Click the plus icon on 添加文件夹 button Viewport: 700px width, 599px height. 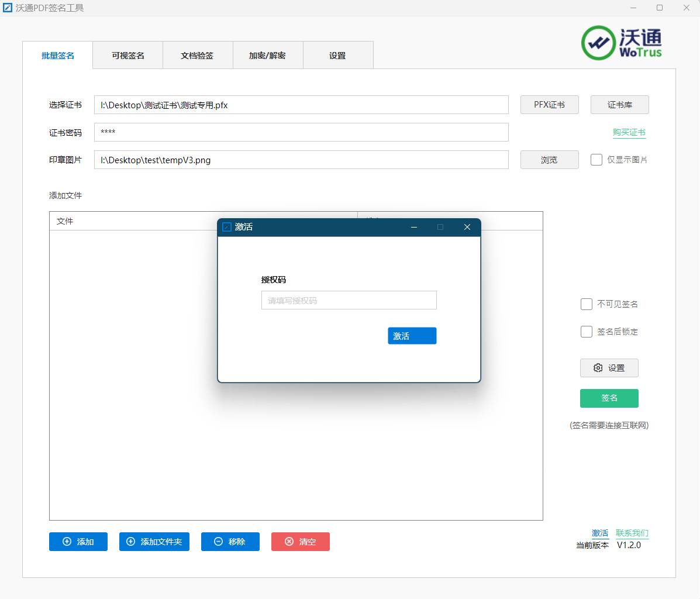coord(130,542)
